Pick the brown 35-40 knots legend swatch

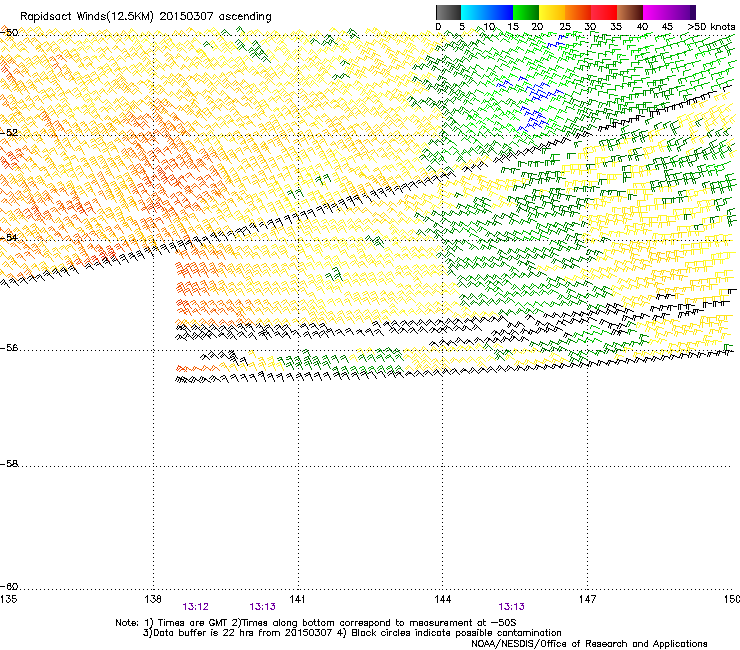coord(630,12)
